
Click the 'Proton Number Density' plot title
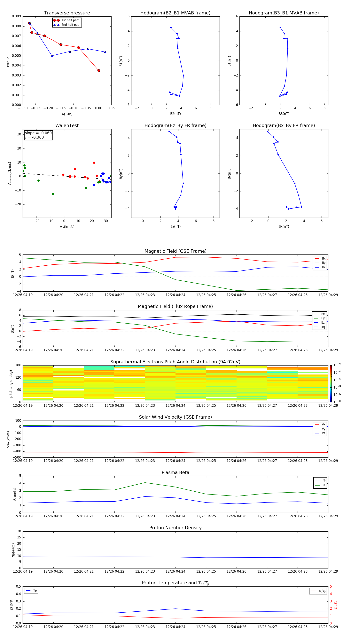click(175, 528)
